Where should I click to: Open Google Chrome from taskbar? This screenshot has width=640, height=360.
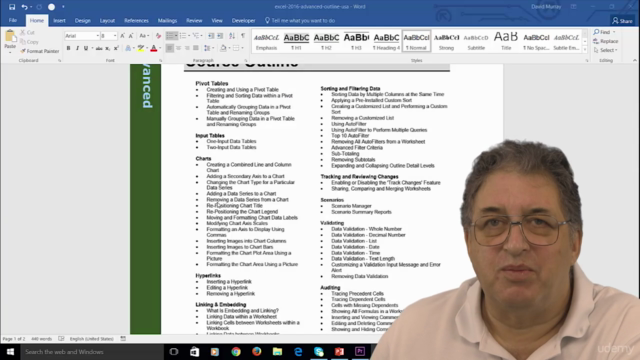pos(236,351)
